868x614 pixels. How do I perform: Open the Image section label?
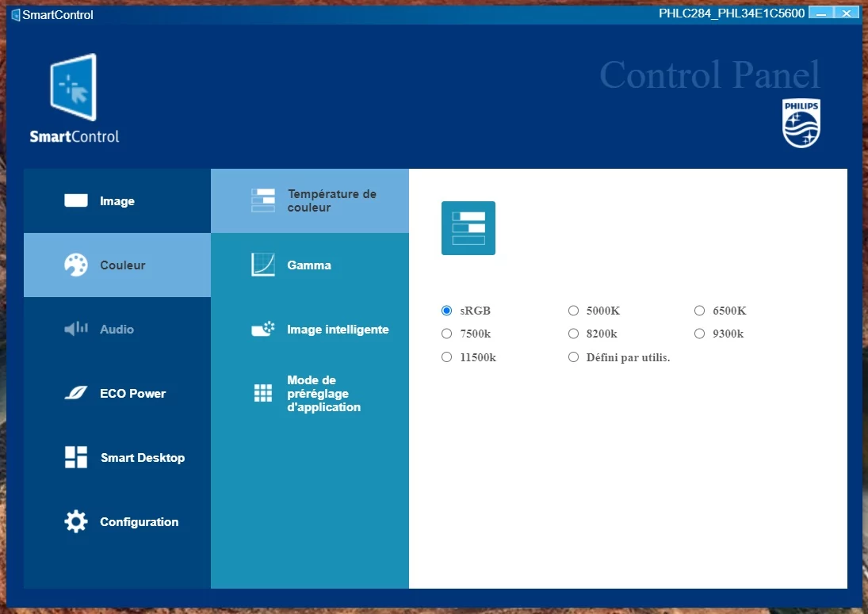pos(117,201)
